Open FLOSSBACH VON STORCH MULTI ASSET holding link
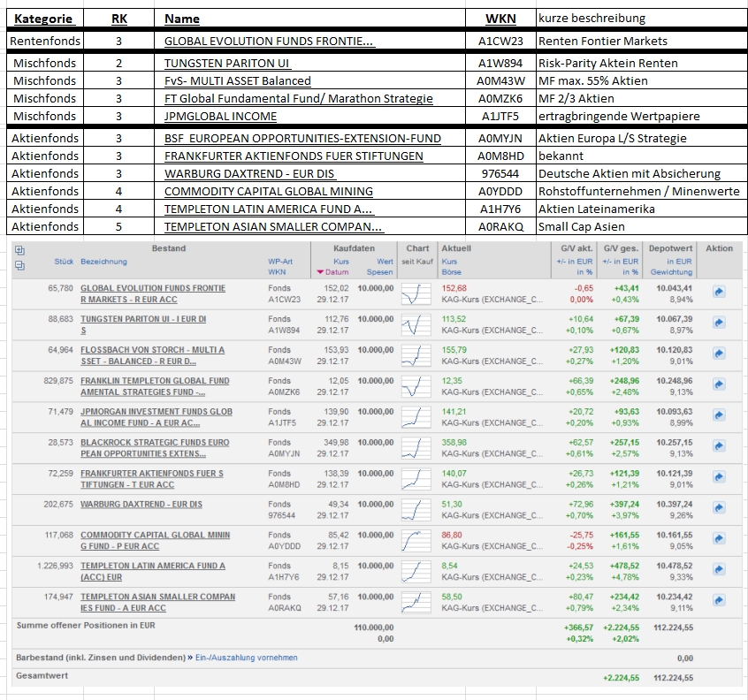 click(x=152, y=355)
